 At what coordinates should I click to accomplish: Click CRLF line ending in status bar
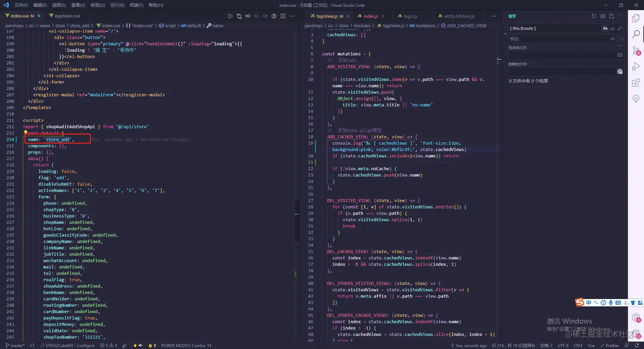click(578, 346)
